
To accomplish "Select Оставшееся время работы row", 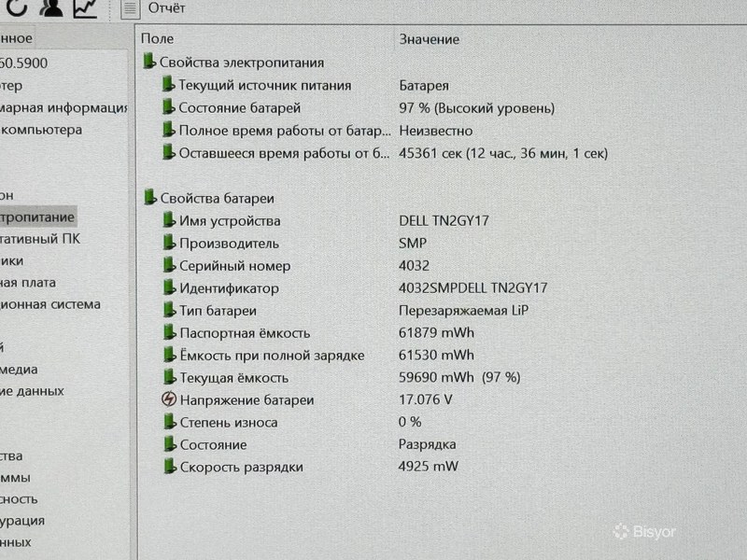I will [285, 153].
